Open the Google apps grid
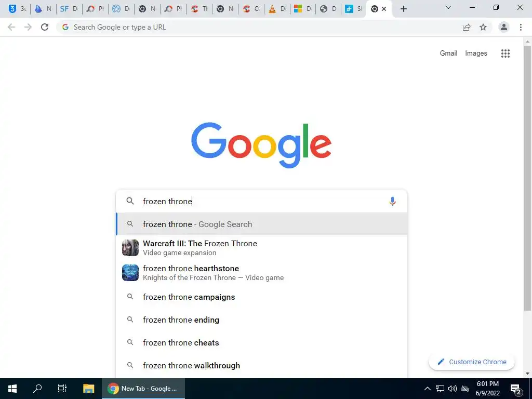This screenshot has width=532, height=399. click(506, 54)
